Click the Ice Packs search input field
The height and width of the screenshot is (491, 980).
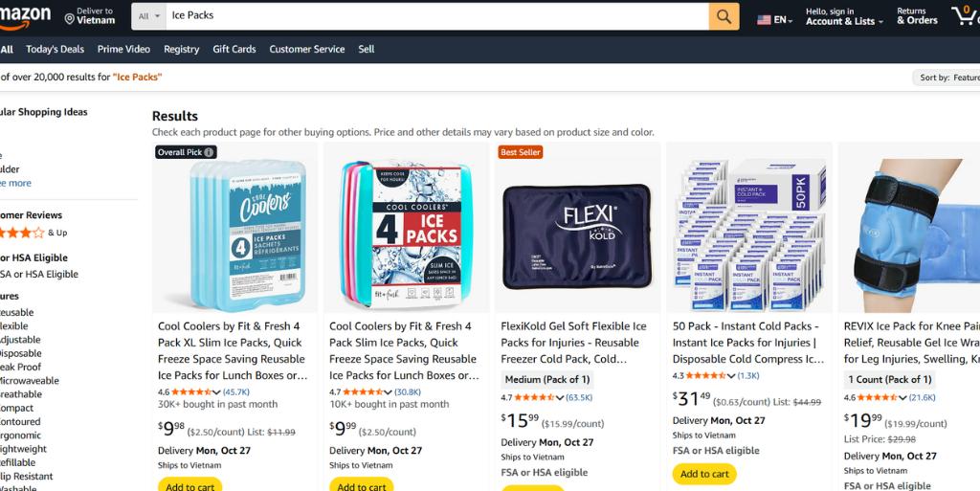pos(437,16)
